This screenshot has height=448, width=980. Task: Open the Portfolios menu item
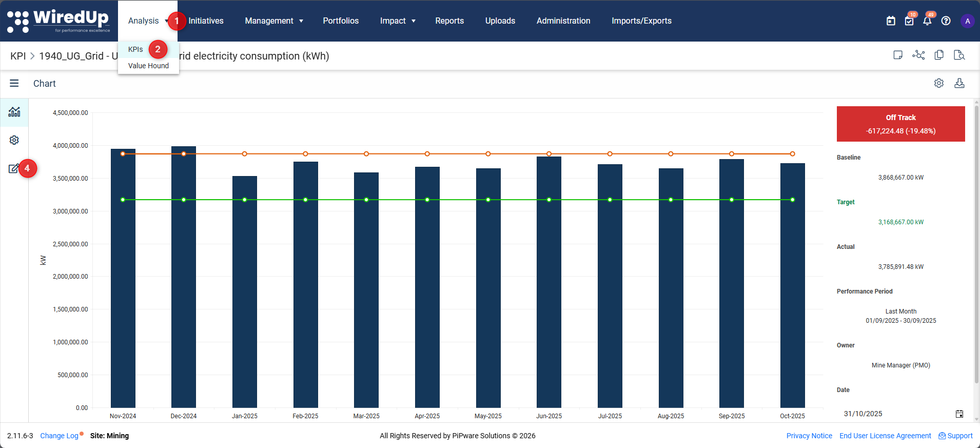click(x=341, y=21)
